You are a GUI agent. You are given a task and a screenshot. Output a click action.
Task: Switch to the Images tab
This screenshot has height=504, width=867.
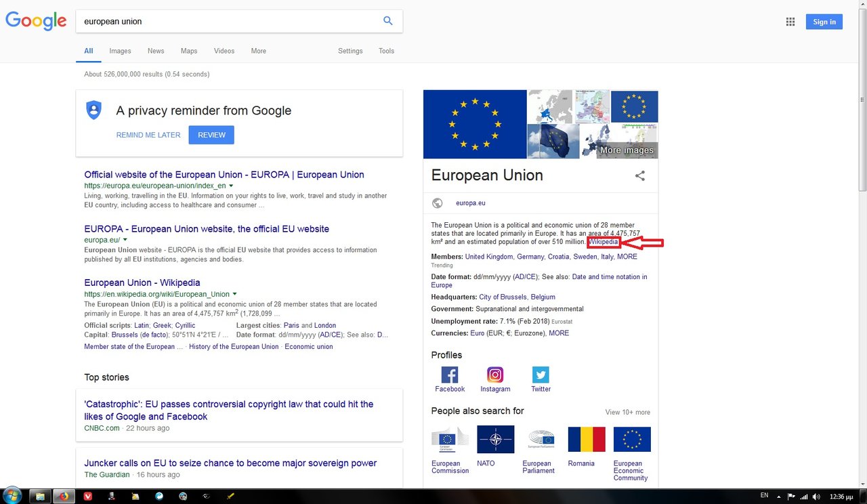pos(120,51)
